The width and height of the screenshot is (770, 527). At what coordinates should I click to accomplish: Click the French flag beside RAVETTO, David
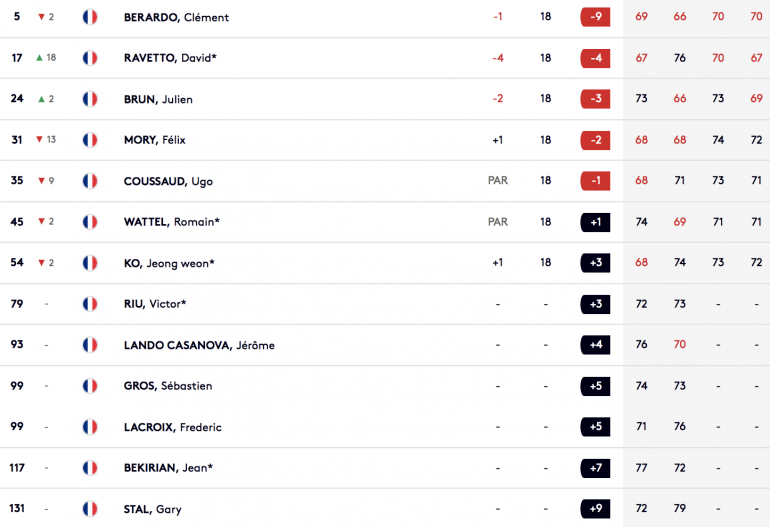point(90,58)
